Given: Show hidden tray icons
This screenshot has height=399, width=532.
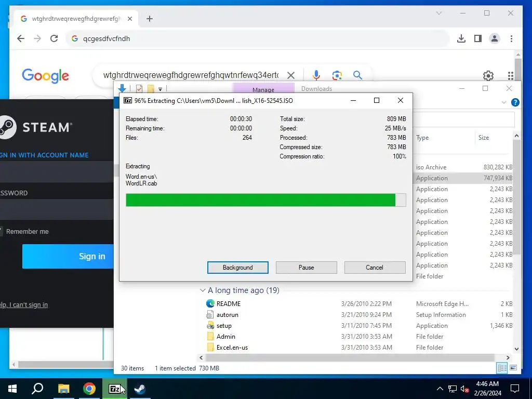Looking at the screenshot, I should click(440, 389).
